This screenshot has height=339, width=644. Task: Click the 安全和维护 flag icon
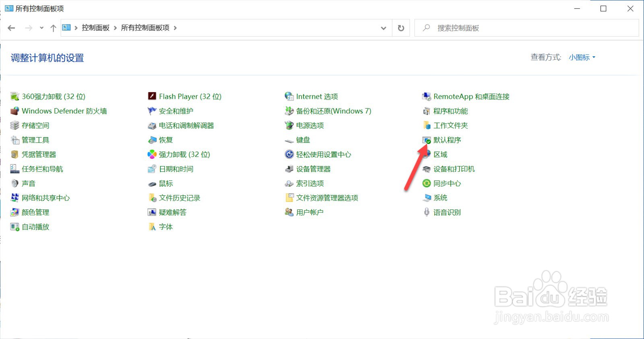pyautogui.click(x=152, y=111)
